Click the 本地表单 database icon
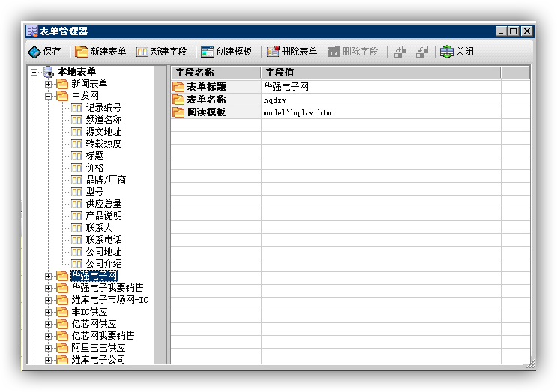Image resolution: width=557 pixels, height=392 pixels. (x=49, y=72)
